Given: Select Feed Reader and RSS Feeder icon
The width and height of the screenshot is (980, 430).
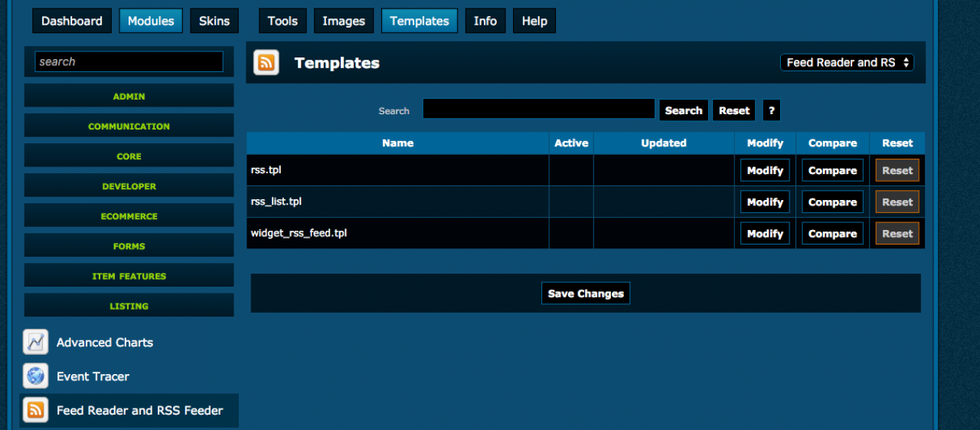Looking at the screenshot, I should (x=36, y=411).
